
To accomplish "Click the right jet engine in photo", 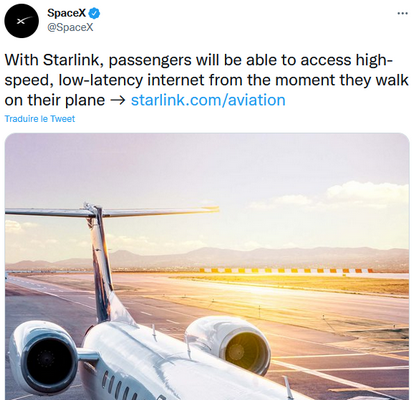I will [228, 344].
